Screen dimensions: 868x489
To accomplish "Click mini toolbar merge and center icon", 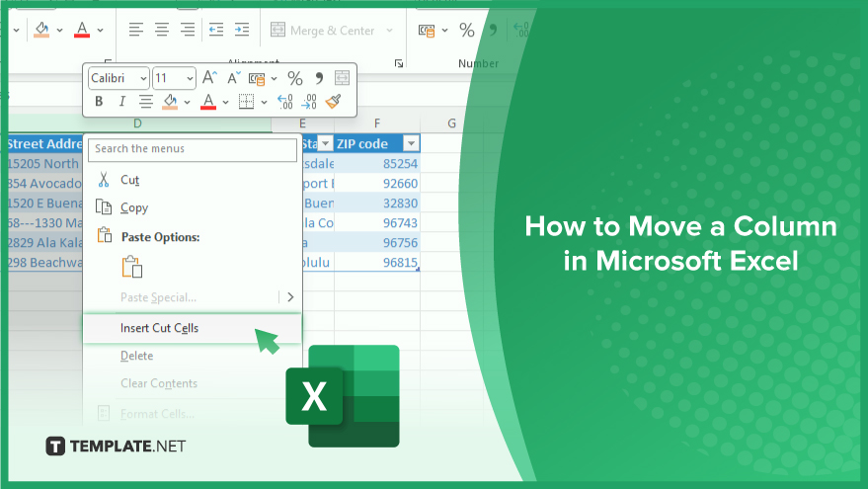I will point(342,78).
